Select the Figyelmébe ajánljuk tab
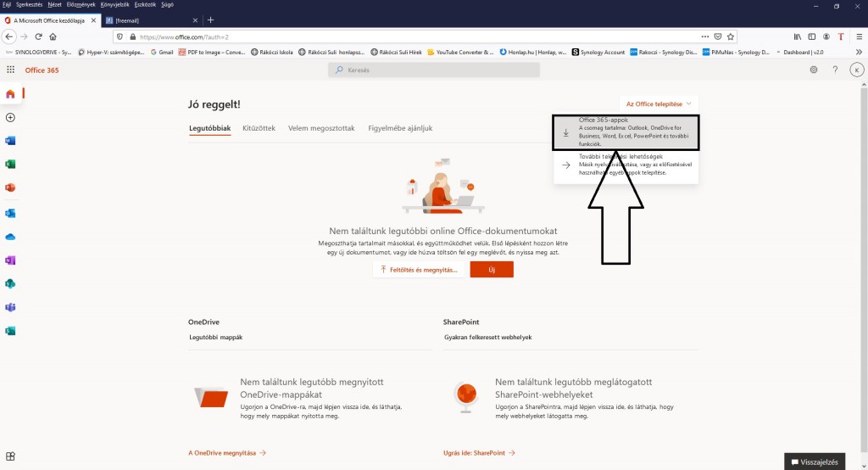 tap(400, 128)
